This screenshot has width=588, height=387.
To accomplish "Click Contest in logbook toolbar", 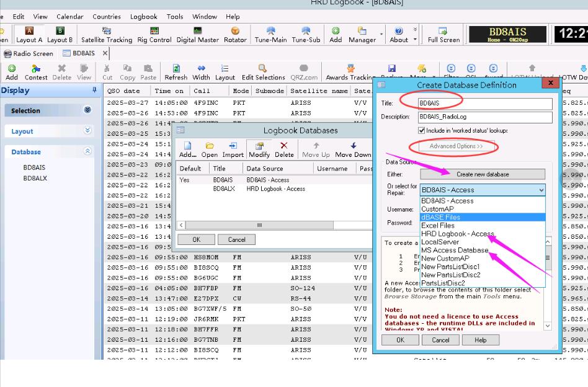I will 36,73.
